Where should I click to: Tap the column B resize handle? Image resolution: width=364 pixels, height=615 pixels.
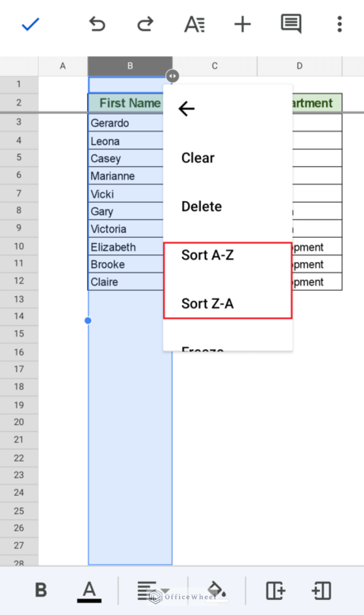(x=173, y=76)
